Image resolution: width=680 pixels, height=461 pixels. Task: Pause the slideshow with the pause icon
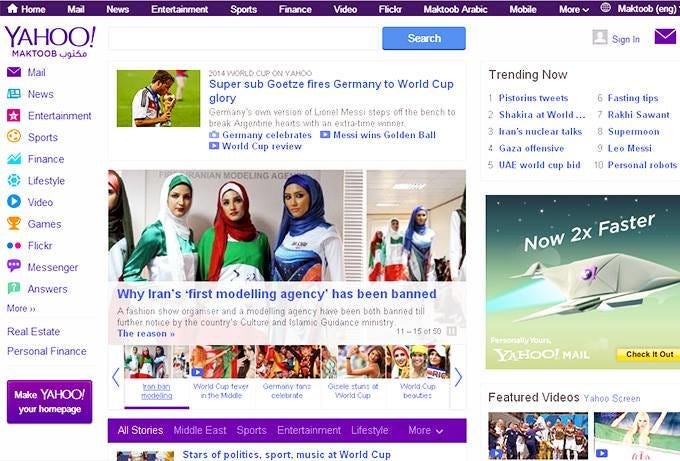(x=451, y=331)
